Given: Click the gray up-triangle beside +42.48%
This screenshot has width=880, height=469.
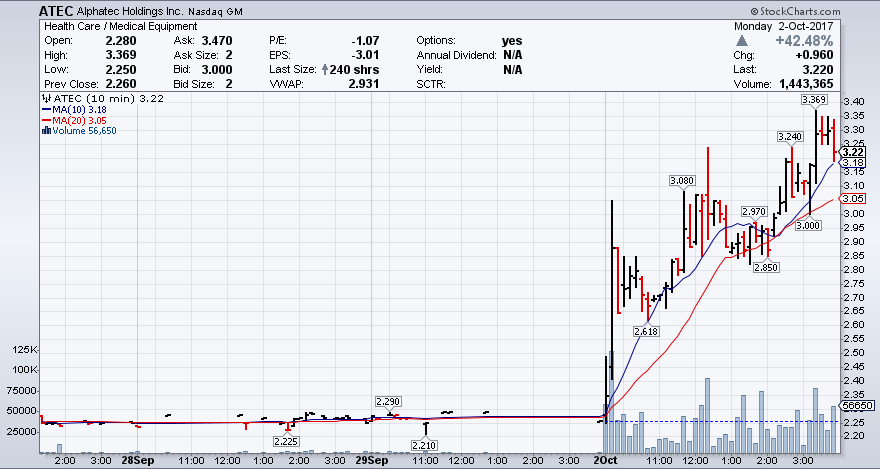Looking at the screenshot, I should click(x=740, y=41).
